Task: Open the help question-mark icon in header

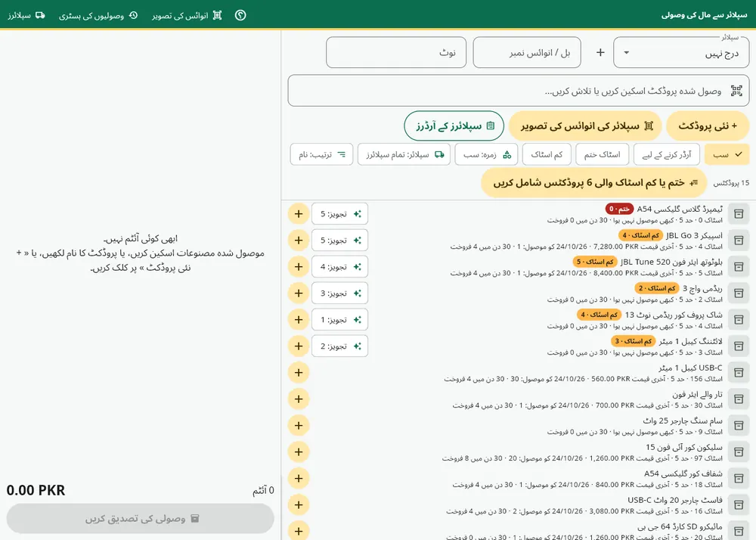Action: pos(240,15)
